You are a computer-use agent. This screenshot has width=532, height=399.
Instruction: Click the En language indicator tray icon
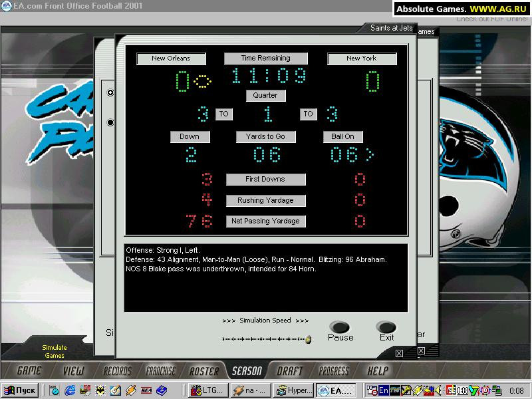tap(384, 390)
